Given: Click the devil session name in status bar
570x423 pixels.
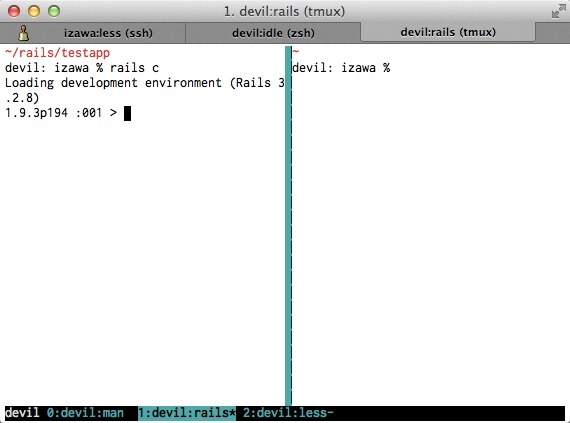Looking at the screenshot, I should point(22,413).
